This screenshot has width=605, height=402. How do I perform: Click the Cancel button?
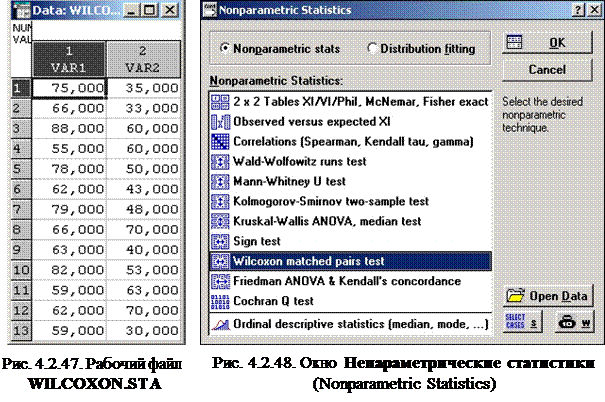[547, 70]
